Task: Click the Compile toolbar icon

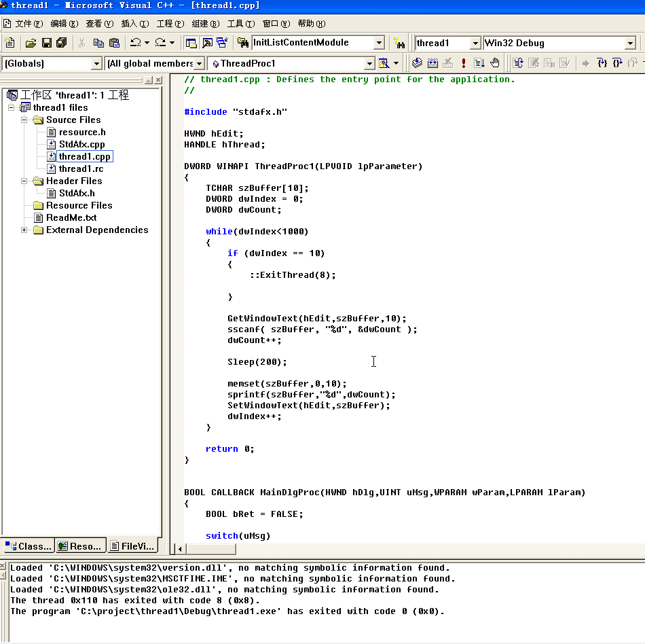Action: (417, 63)
